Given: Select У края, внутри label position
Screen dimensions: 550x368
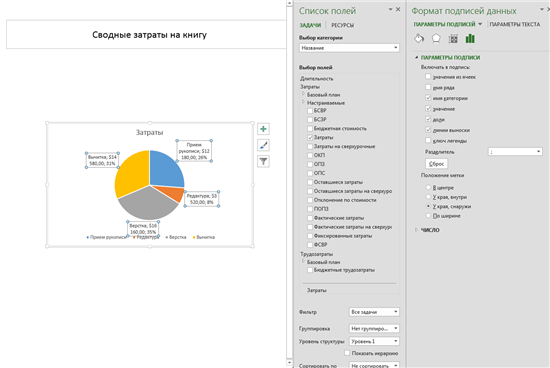Looking at the screenshot, I should click(x=428, y=197).
